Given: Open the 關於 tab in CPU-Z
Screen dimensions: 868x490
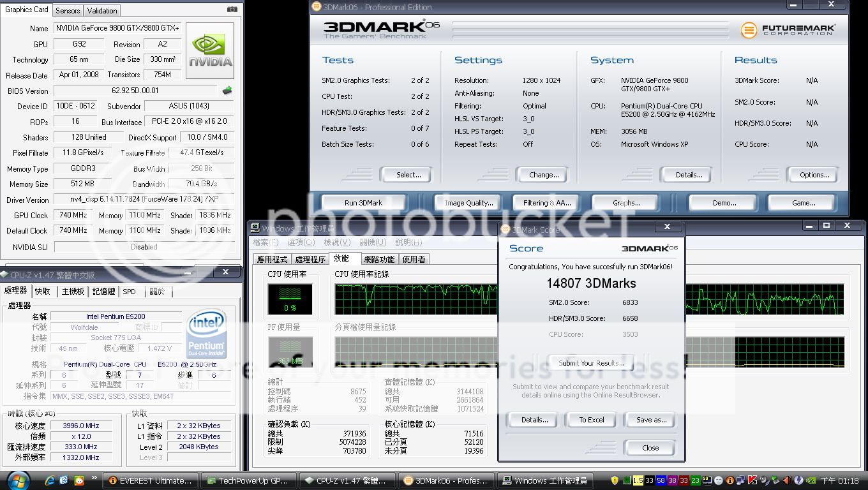Looking at the screenshot, I should [x=157, y=291].
